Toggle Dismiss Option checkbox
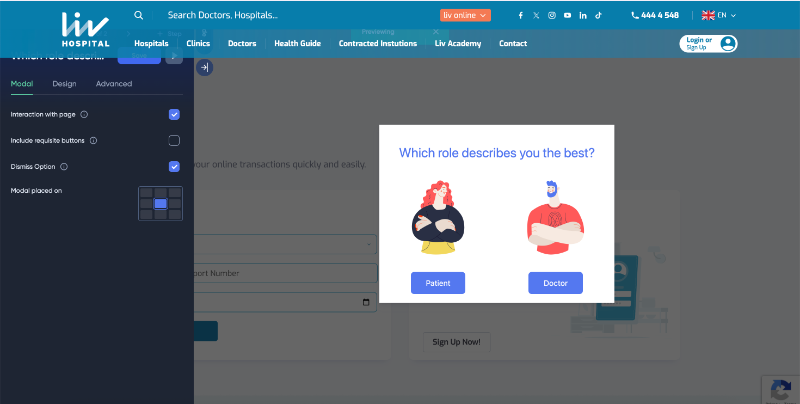This screenshot has height=404, width=800. point(174,167)
